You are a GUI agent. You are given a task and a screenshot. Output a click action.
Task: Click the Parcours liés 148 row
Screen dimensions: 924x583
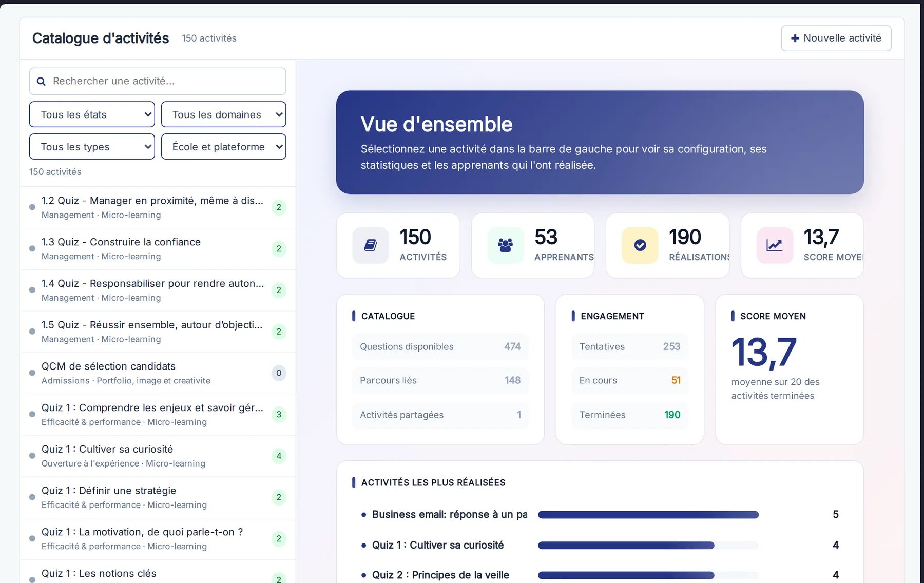[440, 380]
